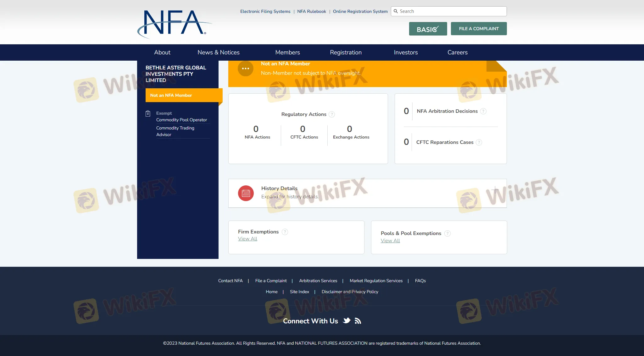Show help for Regulatory Actions
Viewport: 644px width, 356px height.
332,114
